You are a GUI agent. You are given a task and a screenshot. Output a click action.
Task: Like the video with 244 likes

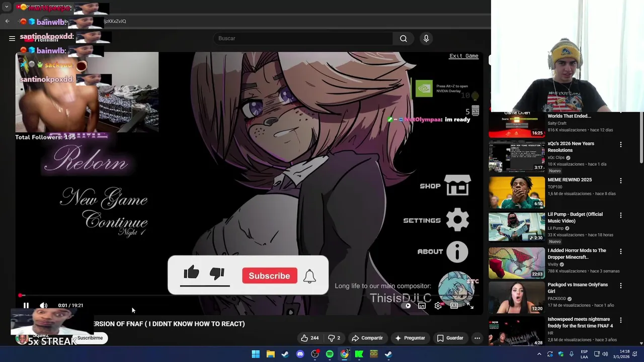tap(309, 338)
